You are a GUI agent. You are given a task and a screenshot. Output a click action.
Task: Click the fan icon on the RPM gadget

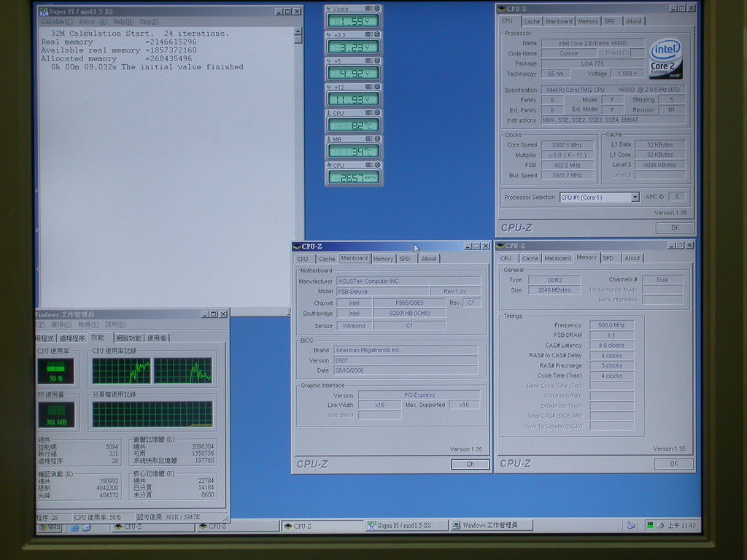point(329,166)
